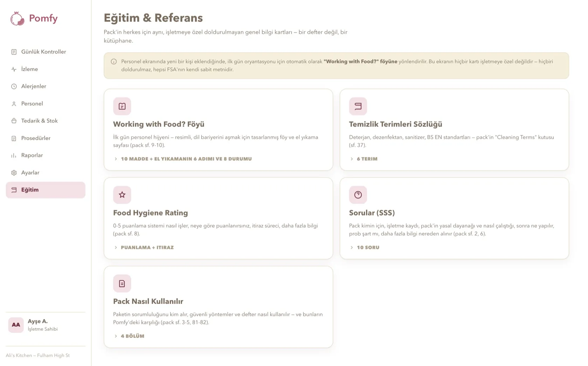This screenshot has height=366, width=588.
Task: Click Ali's Kitchen – Fulham High St text
Action: (x=38, y=355)
